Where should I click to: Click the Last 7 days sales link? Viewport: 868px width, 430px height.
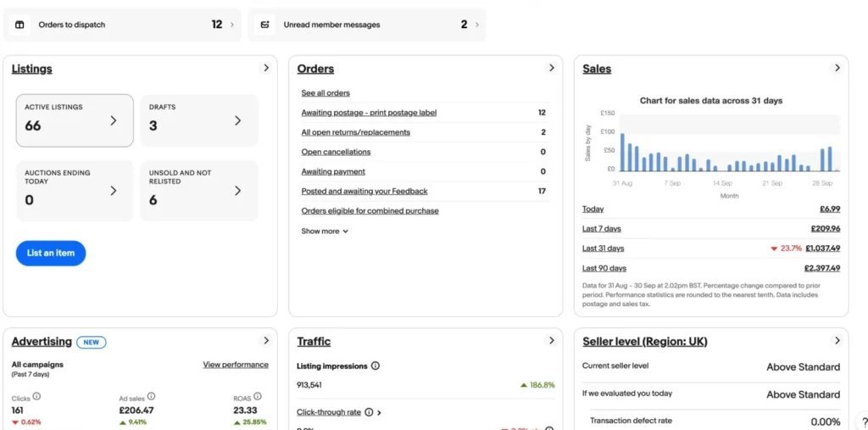[601, 229]
